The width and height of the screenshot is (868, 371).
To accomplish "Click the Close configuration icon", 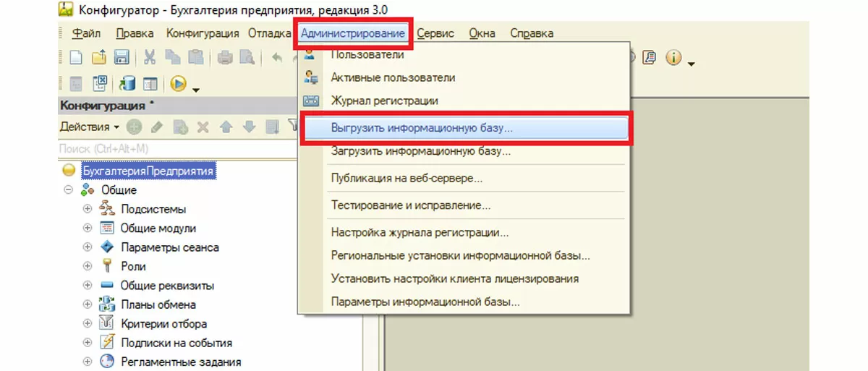I will click(x=101, y=84).
